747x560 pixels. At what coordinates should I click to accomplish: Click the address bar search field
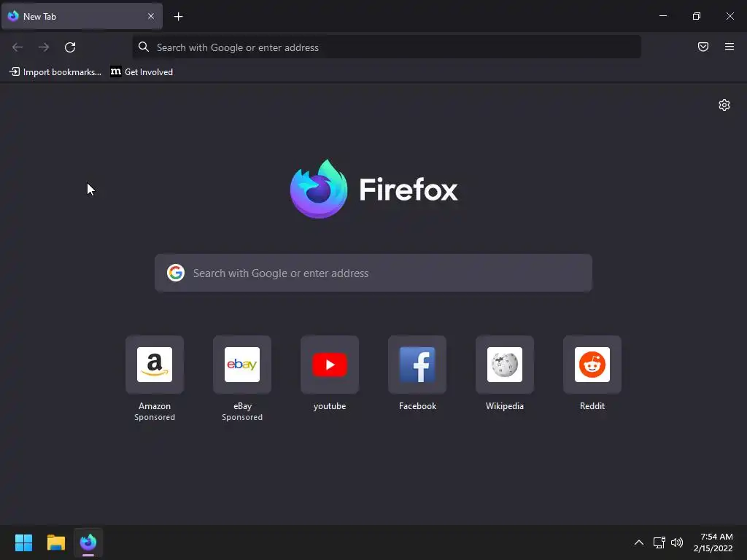coord(387,47)
